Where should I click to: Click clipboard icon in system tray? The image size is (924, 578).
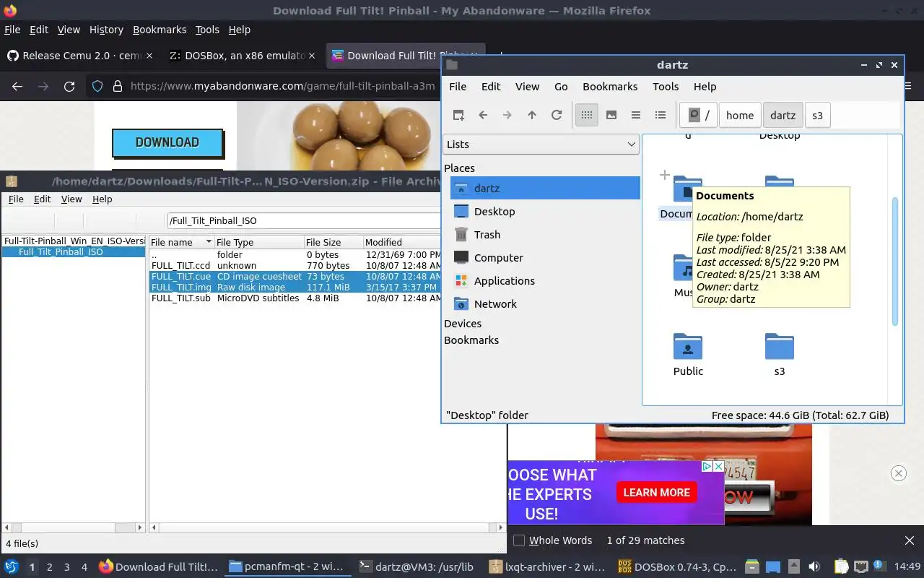(841, 567)
